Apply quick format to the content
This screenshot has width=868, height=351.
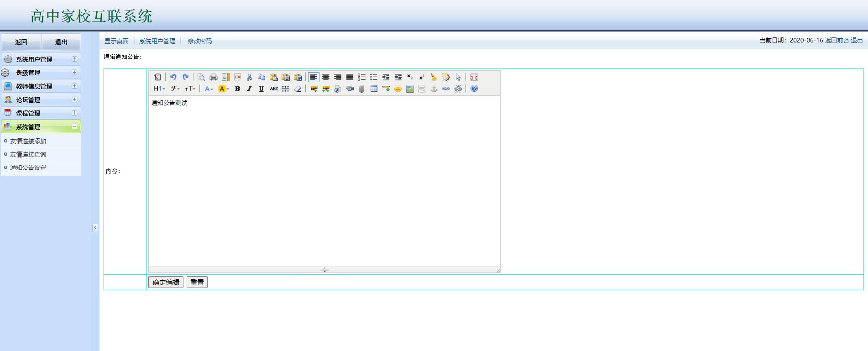tap(446, 77)
